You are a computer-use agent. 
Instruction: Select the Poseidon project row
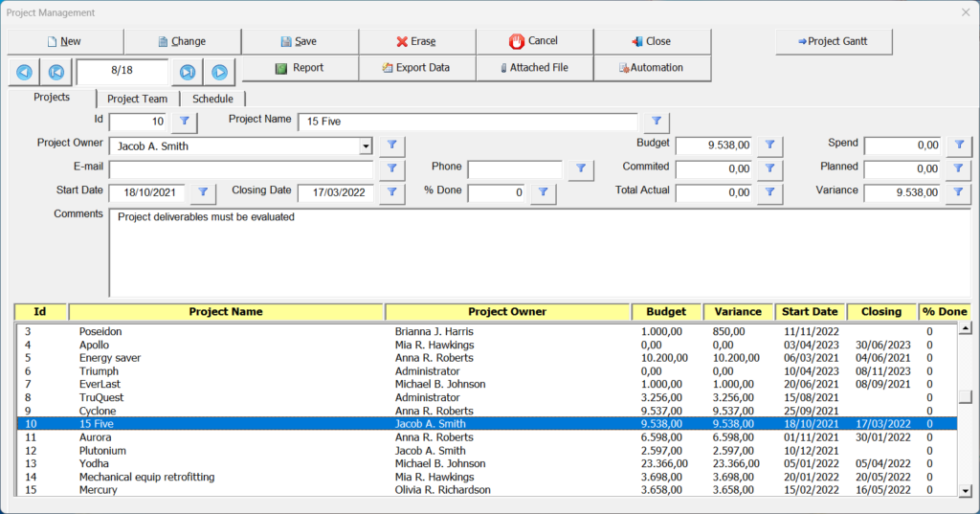tap(487, 331)
